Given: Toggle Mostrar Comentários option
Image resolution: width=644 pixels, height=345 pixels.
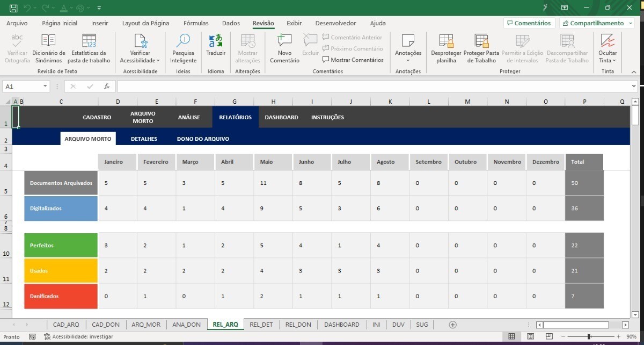Looking at the screenshot, I should click(x=353, y=60).
